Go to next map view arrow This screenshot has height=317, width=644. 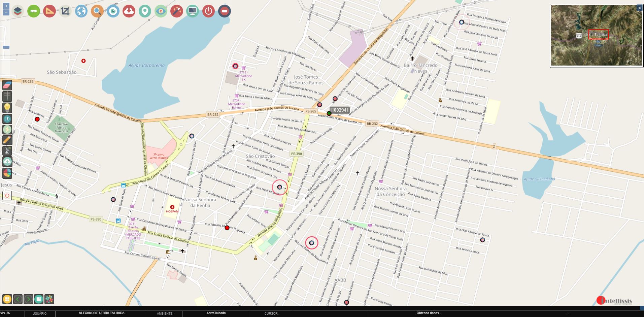[x=28, y=299]
